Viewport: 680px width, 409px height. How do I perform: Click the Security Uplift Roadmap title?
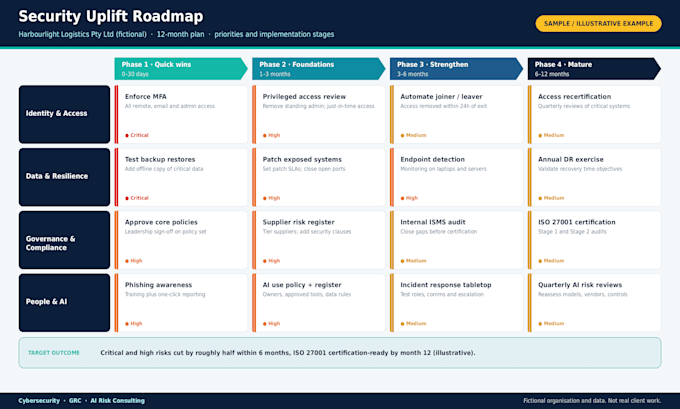[111, 16]
